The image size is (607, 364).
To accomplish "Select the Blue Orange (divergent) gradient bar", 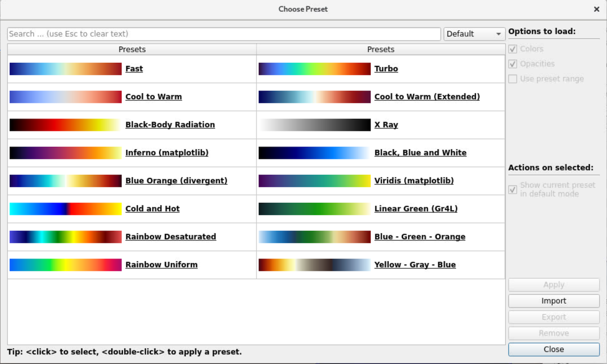I will pos(65,181).
